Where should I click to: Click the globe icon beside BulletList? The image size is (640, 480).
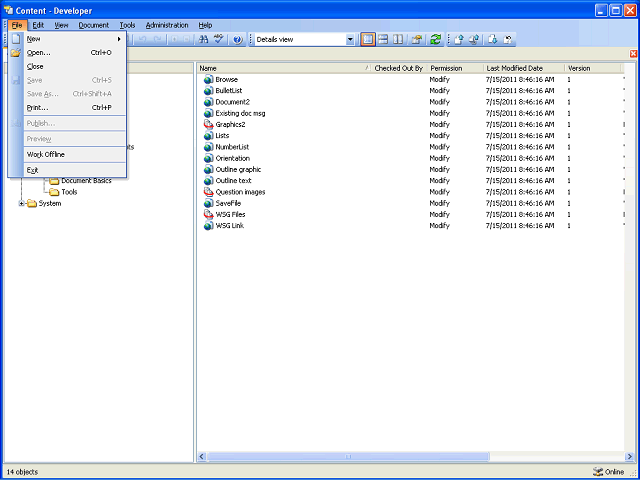click(x=209, y=91)
